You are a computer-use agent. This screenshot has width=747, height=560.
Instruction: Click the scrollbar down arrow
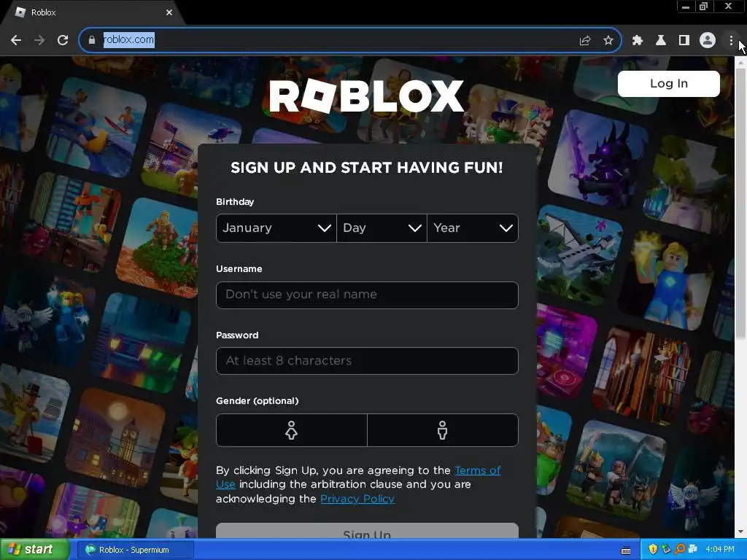point(741,532)
